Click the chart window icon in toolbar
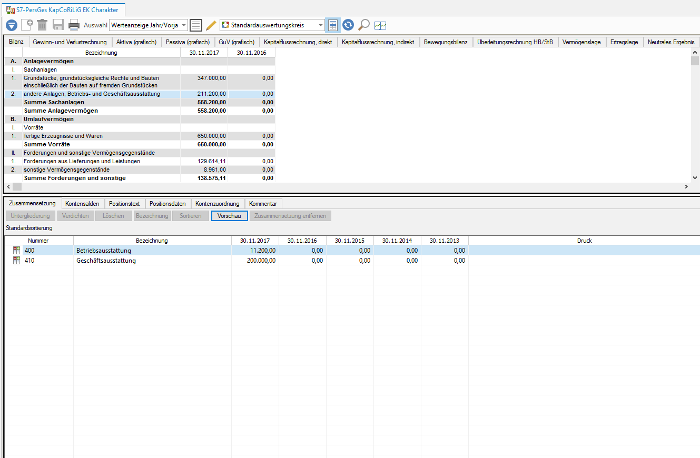The width and height of the screenshot is (700, 458). pyautogui.click(x=380, y=25)
